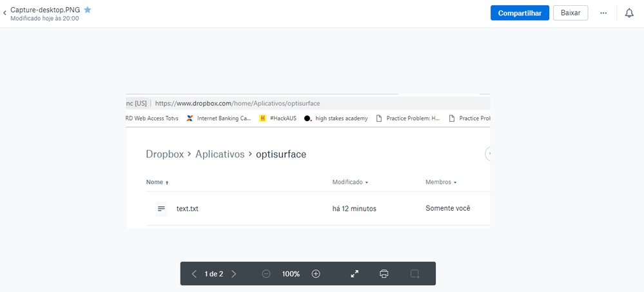Click the '1 de 2' page indicator
Viewport: 644px width, 292px height.
pyautogui.click(x=213, y=274)
